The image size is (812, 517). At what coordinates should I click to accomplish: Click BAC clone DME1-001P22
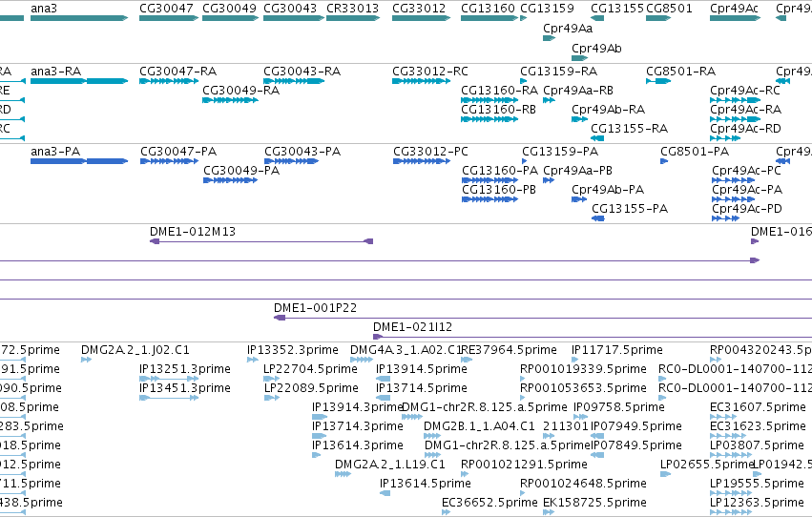[x=543, y=318]
